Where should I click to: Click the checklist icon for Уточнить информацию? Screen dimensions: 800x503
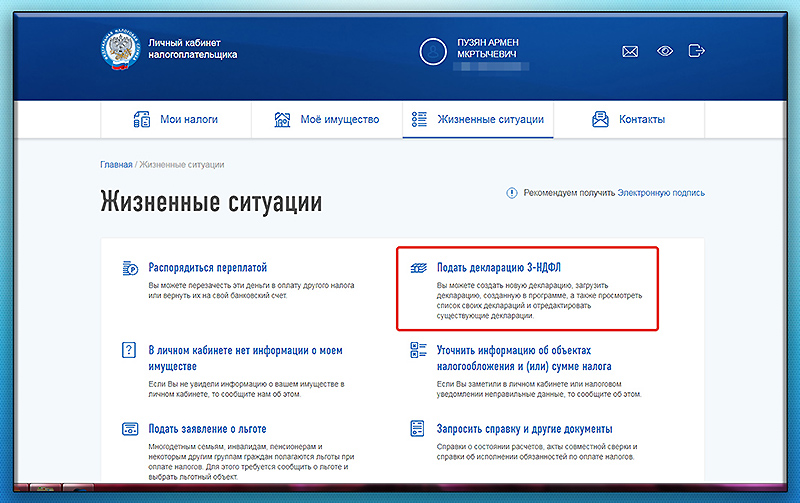point(418,350)
